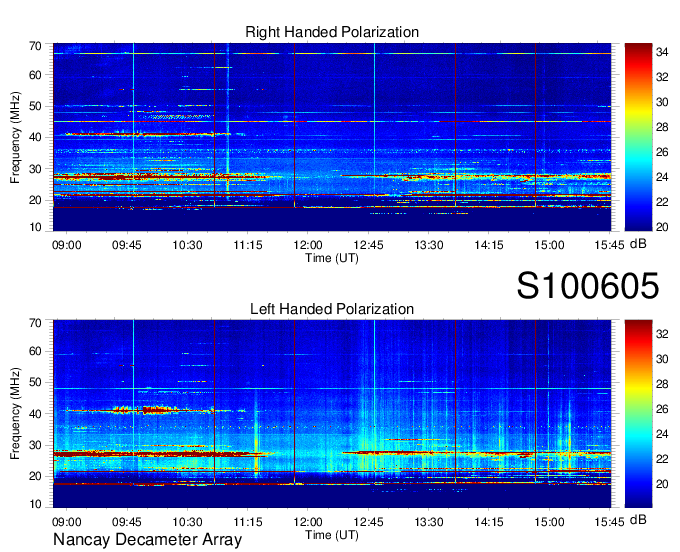Click the 11:15 time tick of Left Handed plot

click(248, 522)
